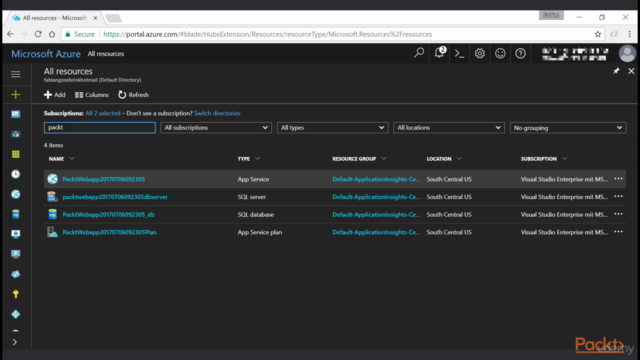
Task: Click the 'All 2 selected' subscriptions link
Action: (103, 113)
